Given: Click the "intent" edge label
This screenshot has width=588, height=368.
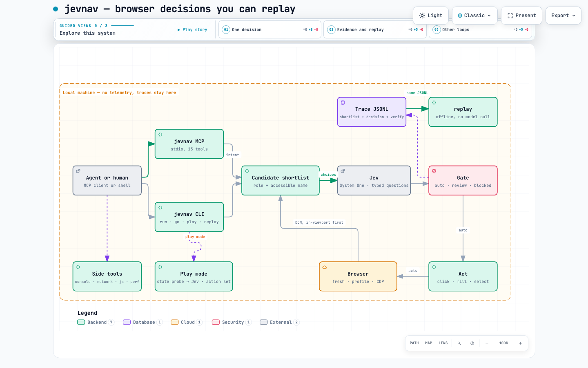Looking at the screenshot, I should click(232, 155).
